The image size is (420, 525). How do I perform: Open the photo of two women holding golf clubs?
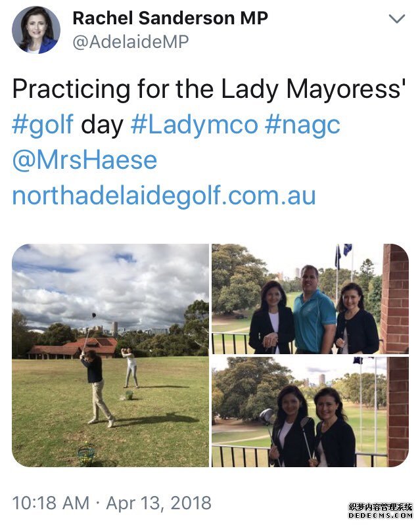pyautogui.click(x=310, y=412)
